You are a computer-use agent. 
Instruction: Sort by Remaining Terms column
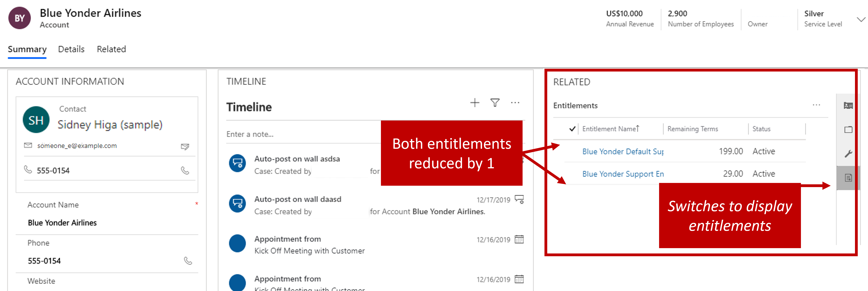coord(692,129)
